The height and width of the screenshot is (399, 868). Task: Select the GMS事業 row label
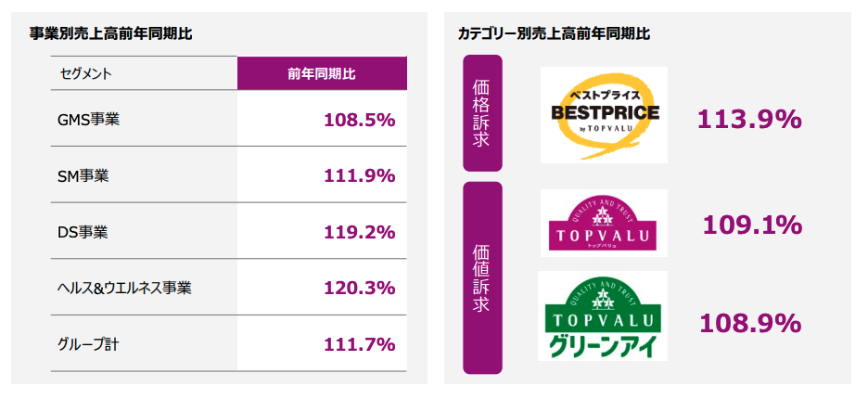(x=88, y=120)
